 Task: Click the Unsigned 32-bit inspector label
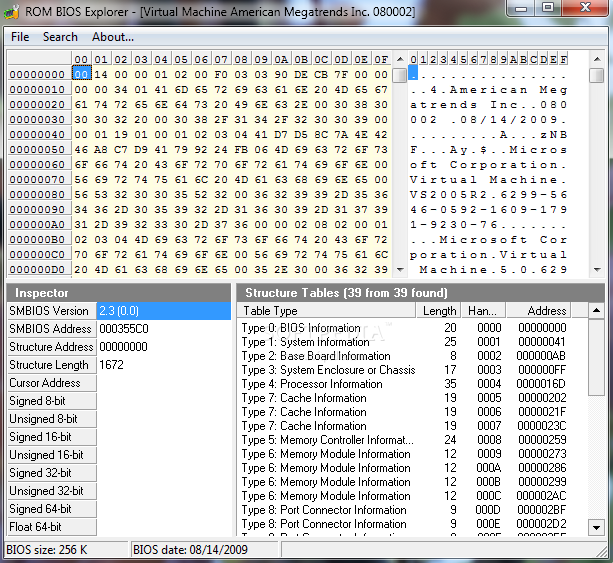point(52,491)
